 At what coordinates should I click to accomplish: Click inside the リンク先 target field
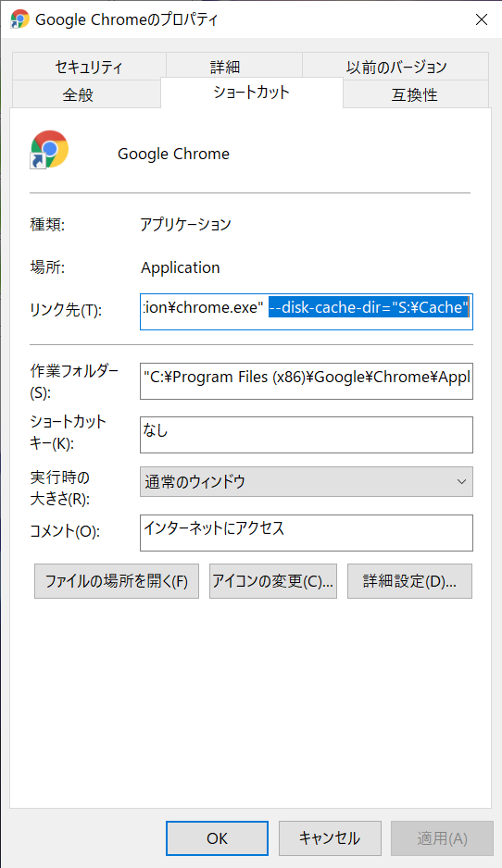[307, 312]
